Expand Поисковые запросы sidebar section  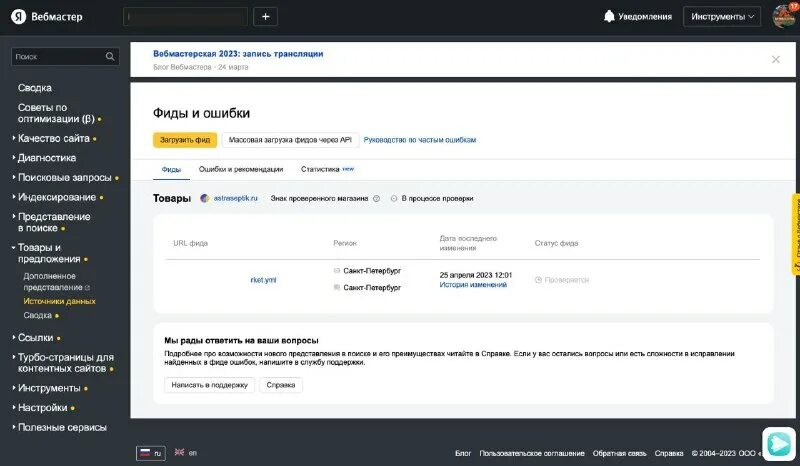pyautogui.click(x=64, y=178)
